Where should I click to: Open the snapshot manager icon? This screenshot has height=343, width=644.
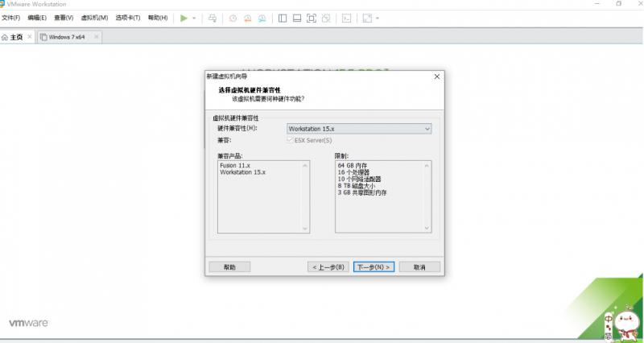tap(262, 18)
